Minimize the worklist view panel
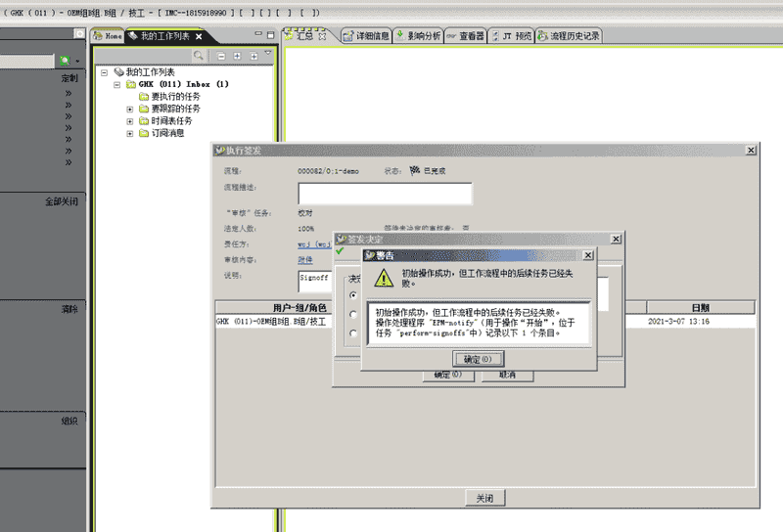Image resolution: width=783 pixels, height=532 pixels. [x=258, y=34]
